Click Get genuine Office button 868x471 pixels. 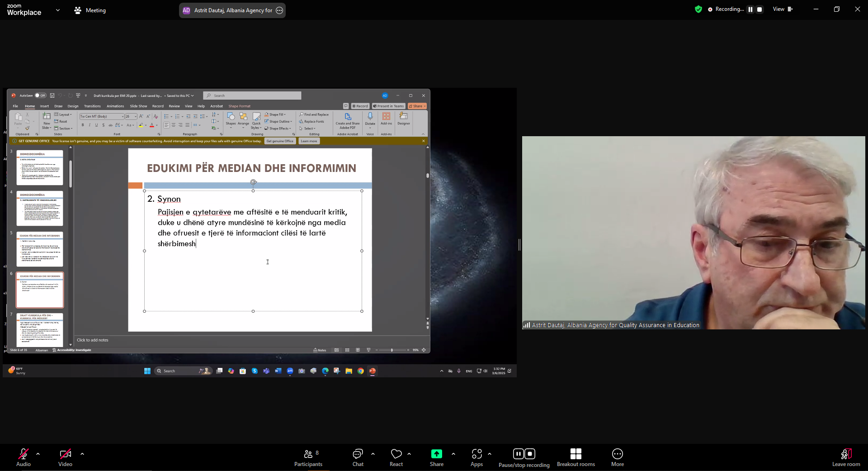click(x=280, y=141)
